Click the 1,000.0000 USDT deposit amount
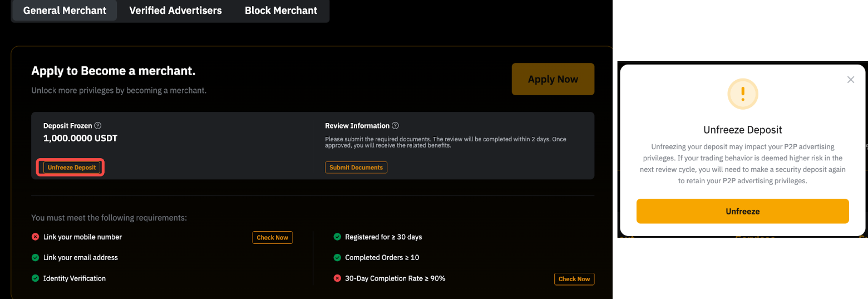Viewport: 868px width, 299px height. pyautogui.click(x=80, y=139)
